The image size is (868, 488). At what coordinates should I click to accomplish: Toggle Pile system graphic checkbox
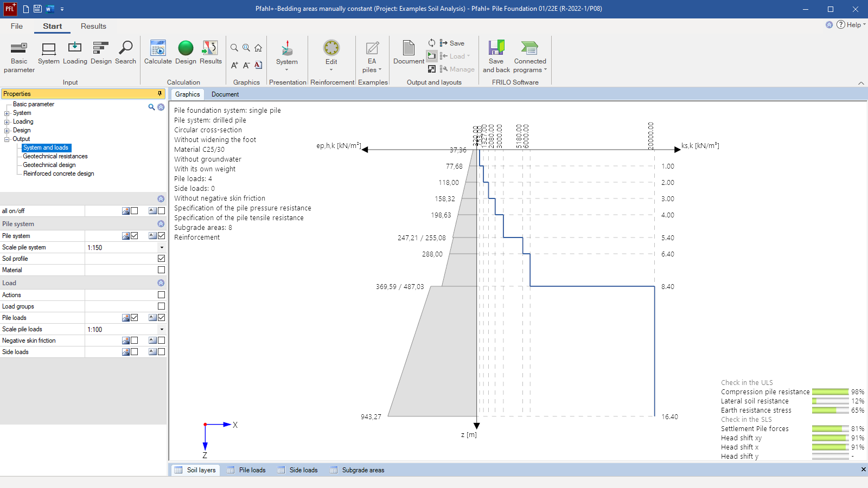point(135,236)
